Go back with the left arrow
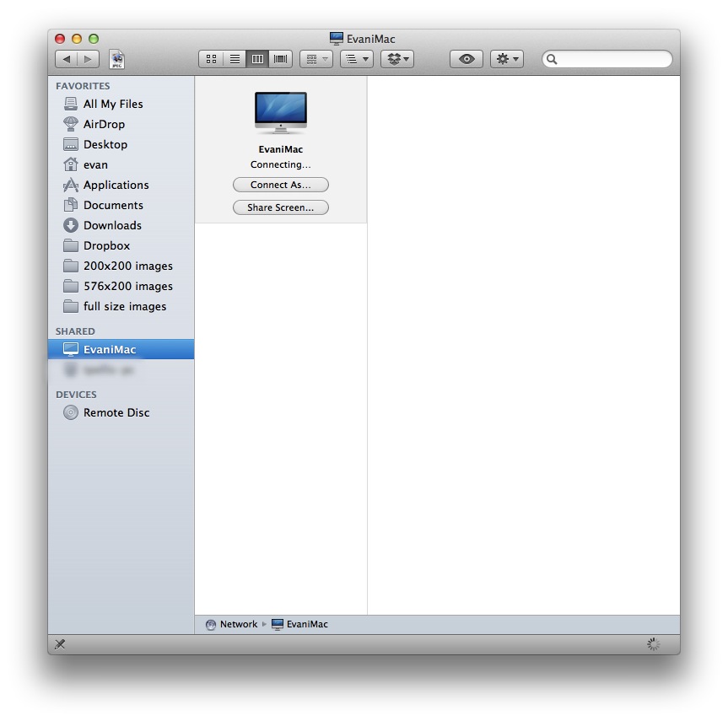728x721 pixels. (66, 59)
